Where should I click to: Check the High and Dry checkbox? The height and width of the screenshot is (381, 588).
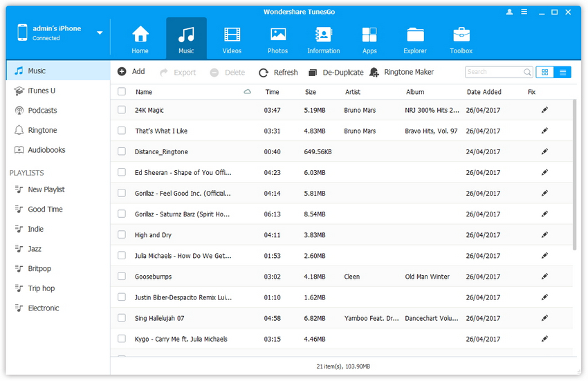[122, 234]
